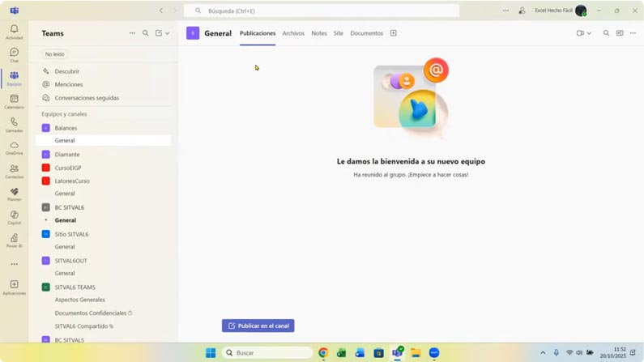Collapse the BC SITVAL6 team

click(x=69, y=207)
